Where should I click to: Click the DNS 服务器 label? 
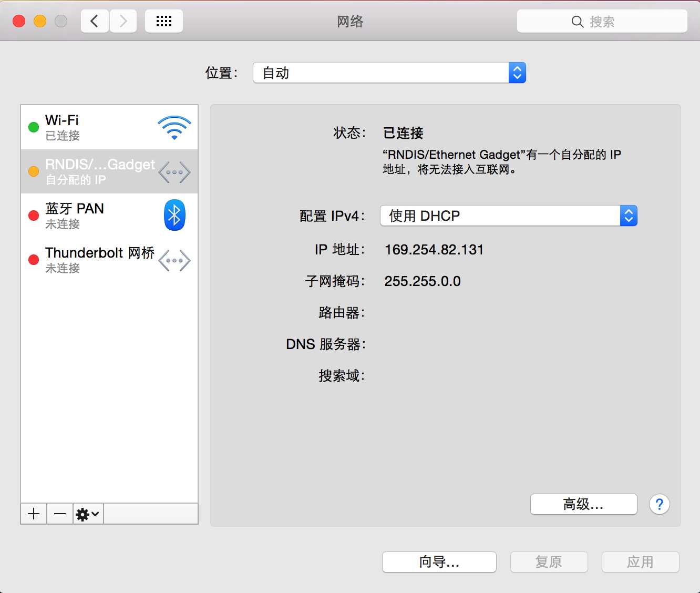326,344
